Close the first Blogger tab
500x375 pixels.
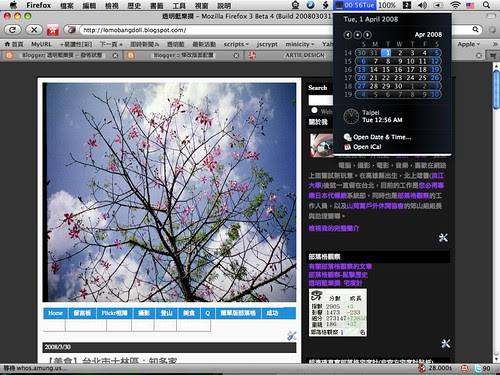[x=115, y=55]
